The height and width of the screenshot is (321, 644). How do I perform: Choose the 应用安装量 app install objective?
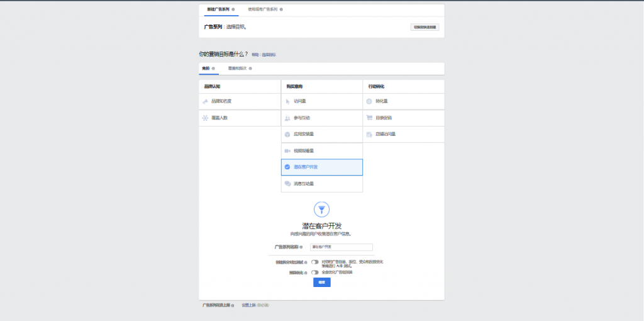click(x=321, y=135)
